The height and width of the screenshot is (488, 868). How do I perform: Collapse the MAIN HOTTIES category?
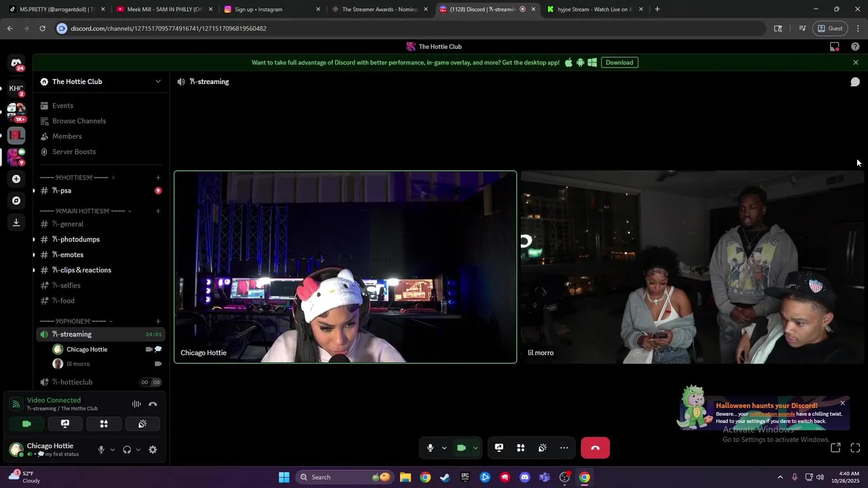(85, 211)
